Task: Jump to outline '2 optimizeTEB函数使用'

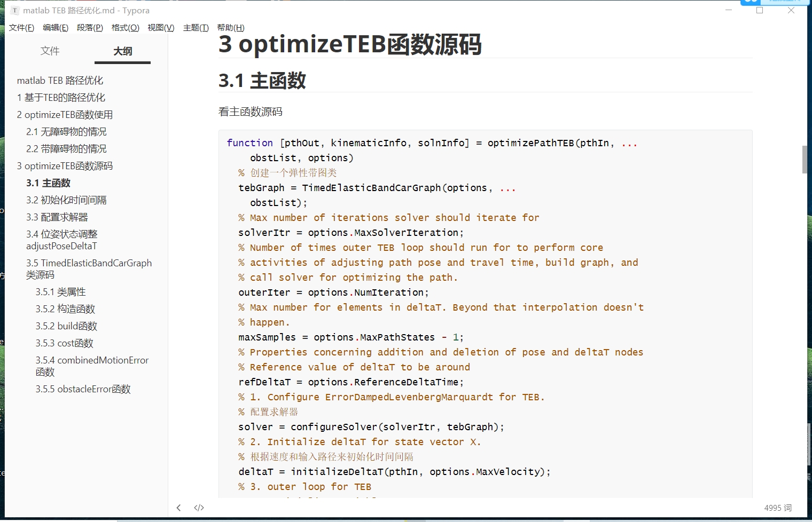Action: click(x=65, y=115)
